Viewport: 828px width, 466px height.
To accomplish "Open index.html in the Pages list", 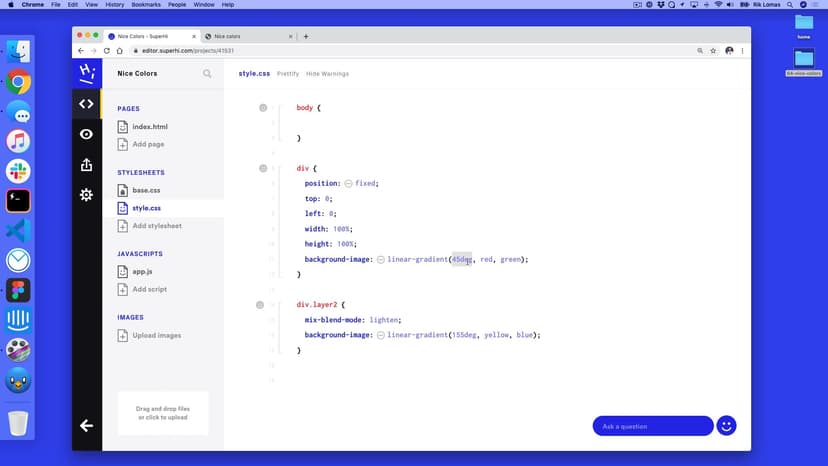I will click(x=149, y=127).
